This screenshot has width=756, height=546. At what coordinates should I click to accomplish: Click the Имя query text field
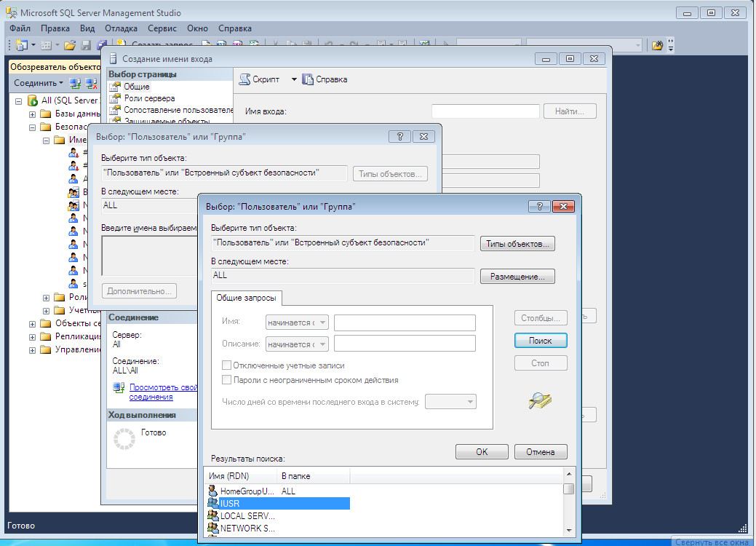point(405,323)
